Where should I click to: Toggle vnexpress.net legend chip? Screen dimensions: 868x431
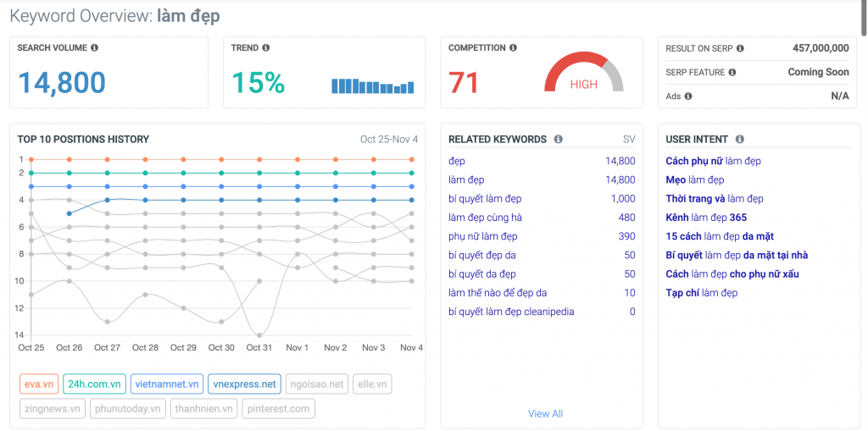point(244,384)
